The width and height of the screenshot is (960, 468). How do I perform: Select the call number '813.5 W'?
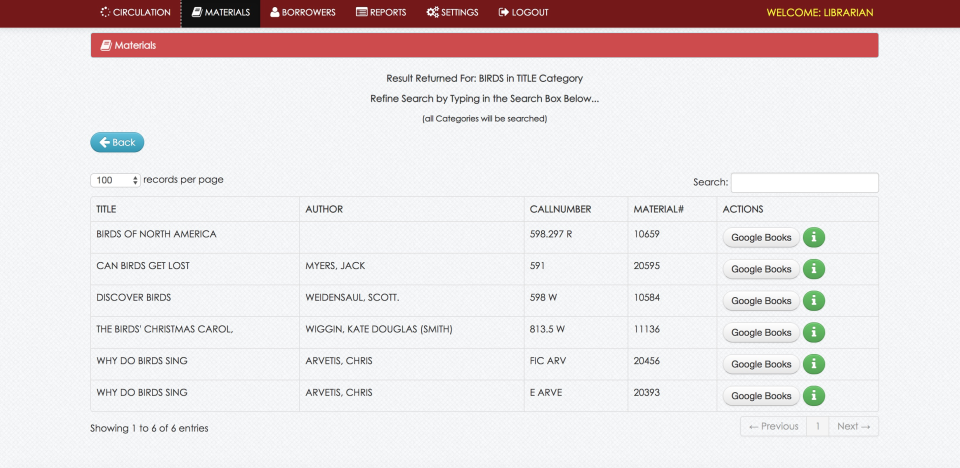pos(547,330)
